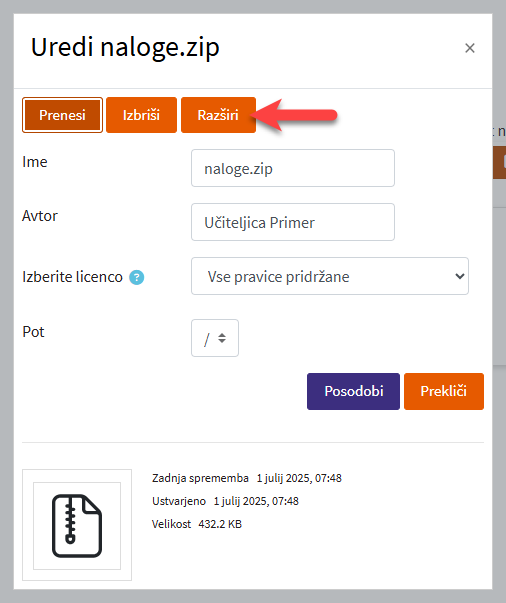Click the help icon beside Izberite licenco
Screen dimensions: 506x603
click(x=136, y=277)
